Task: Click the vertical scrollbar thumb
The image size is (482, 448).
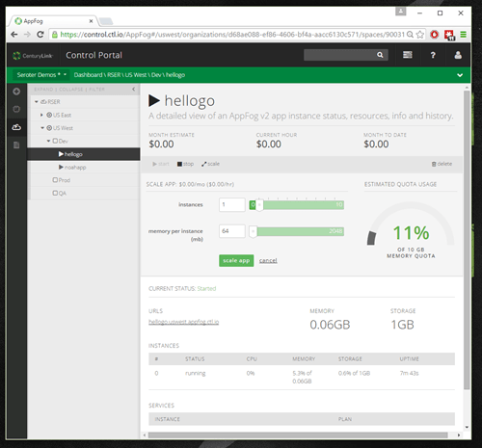Action: pos(467,240)
